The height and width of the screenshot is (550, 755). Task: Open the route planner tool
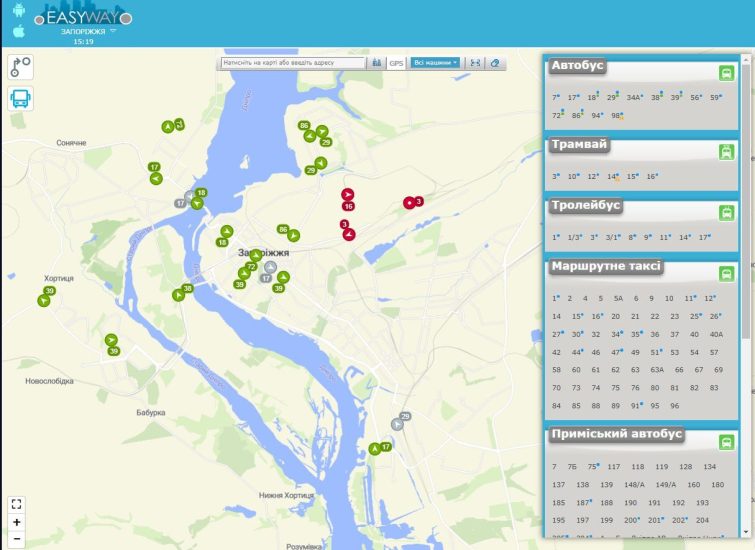click(21, 67)
